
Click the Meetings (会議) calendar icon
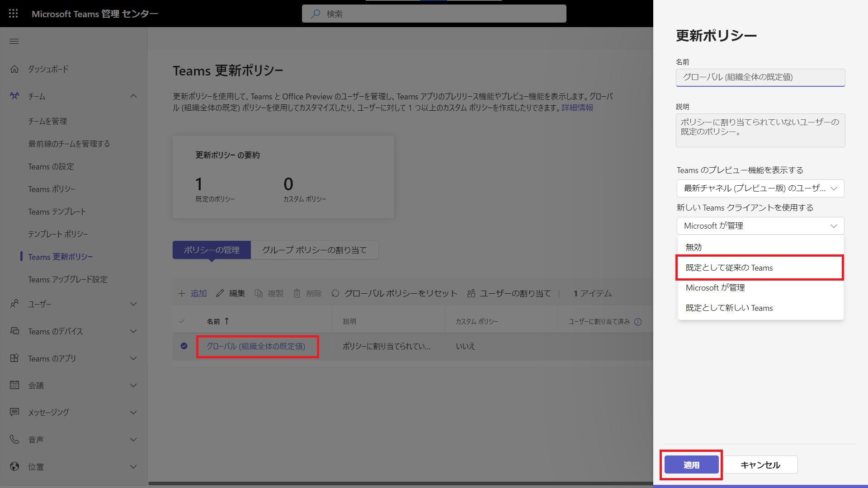click(14, 385)
